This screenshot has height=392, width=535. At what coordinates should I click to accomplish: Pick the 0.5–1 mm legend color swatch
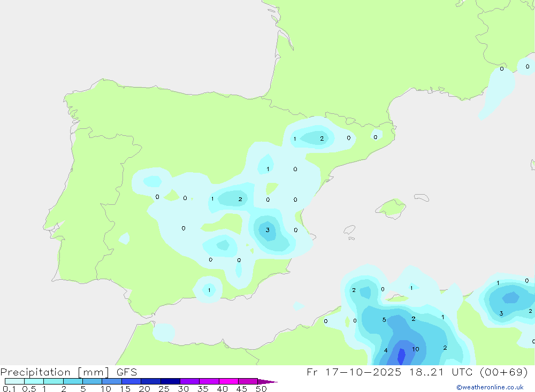pyautogui.click(x=34, y=381)
